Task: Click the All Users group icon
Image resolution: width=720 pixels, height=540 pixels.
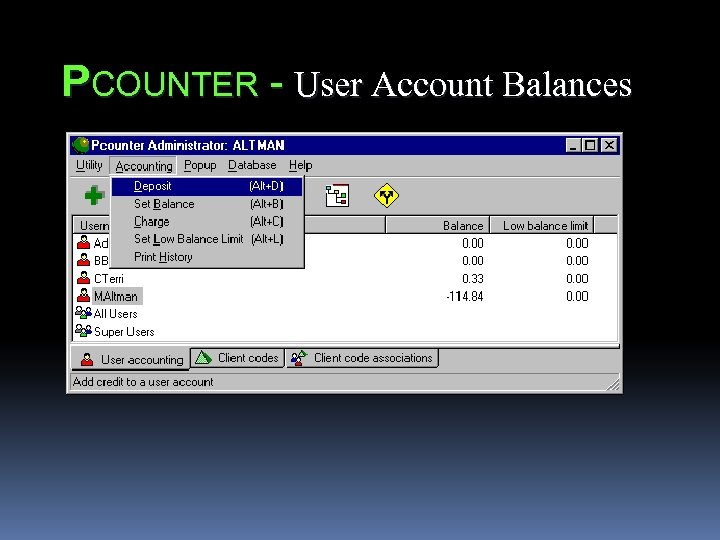Action: 83,313
